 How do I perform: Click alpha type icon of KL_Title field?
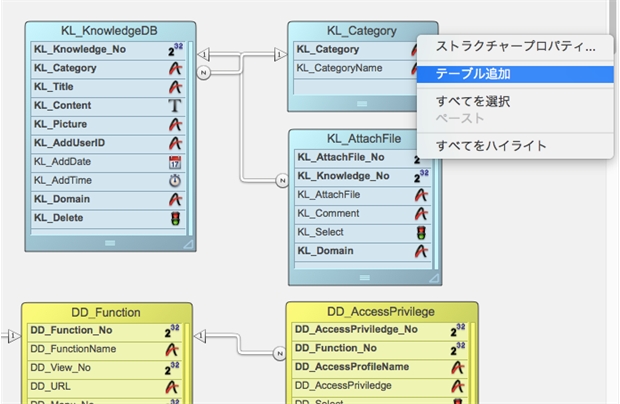pyautogui.click(x=175, y=87)
